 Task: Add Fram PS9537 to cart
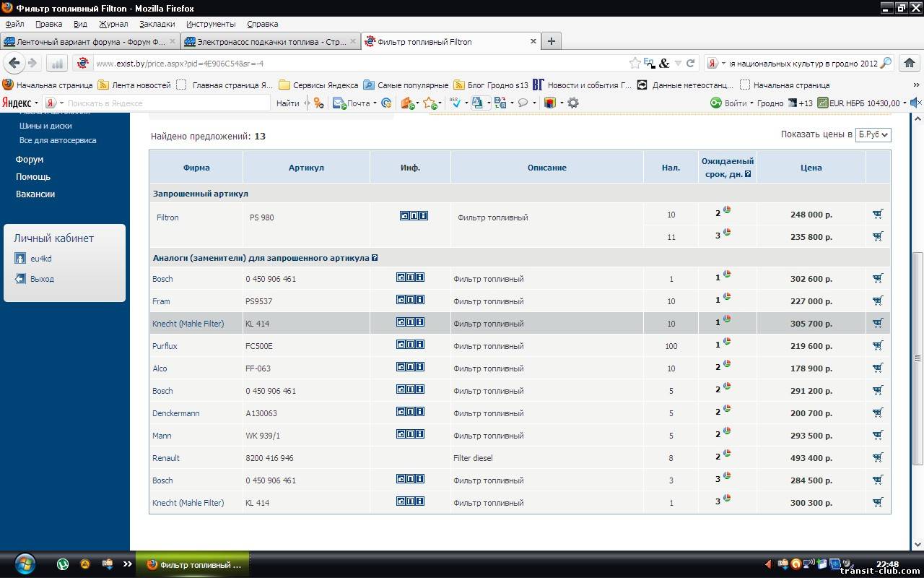(878, 301)
